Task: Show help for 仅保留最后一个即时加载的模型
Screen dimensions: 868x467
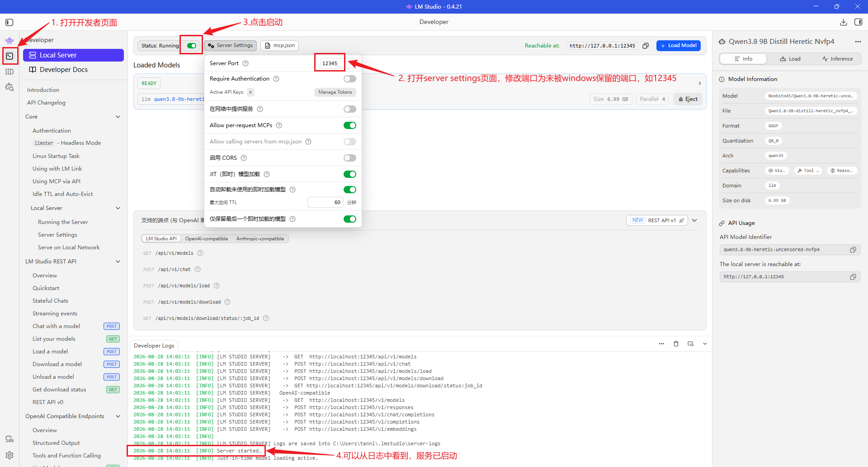Action: pos(292,219)
